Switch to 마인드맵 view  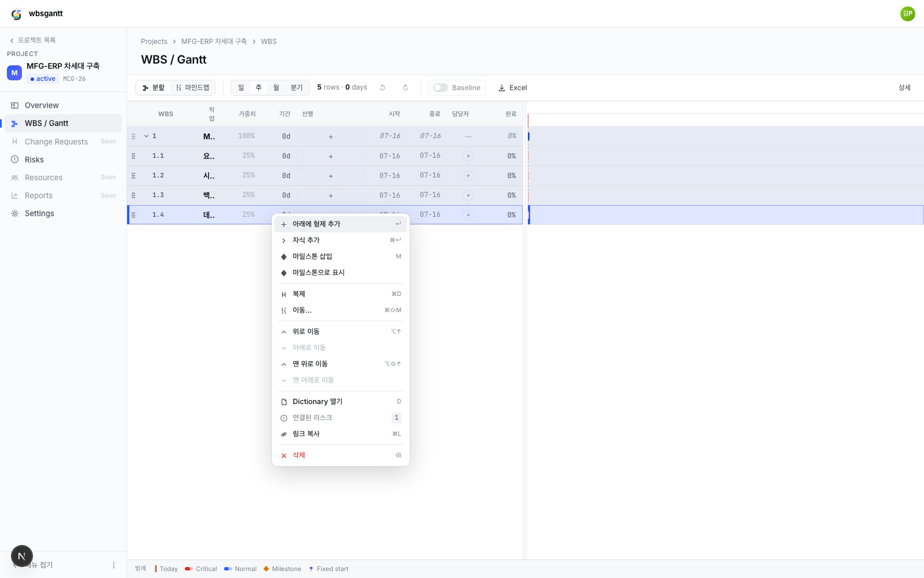(x=193, y=88)
